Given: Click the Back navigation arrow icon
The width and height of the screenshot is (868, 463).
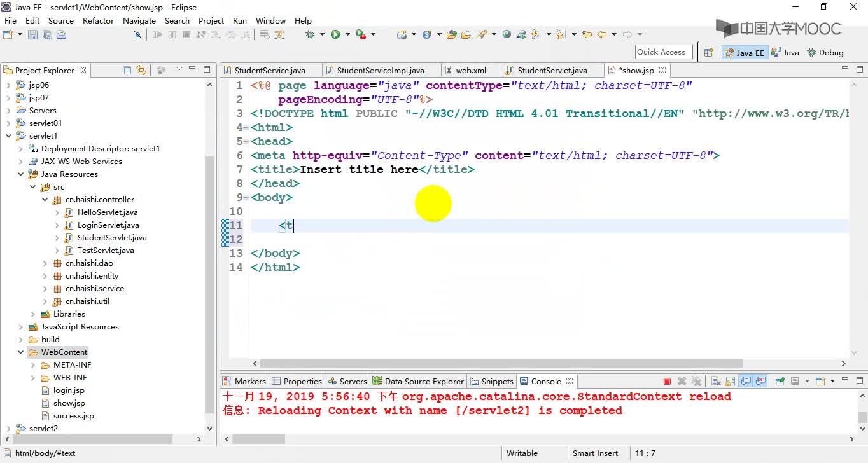Looking at the screenshot, I should [601, 34].
